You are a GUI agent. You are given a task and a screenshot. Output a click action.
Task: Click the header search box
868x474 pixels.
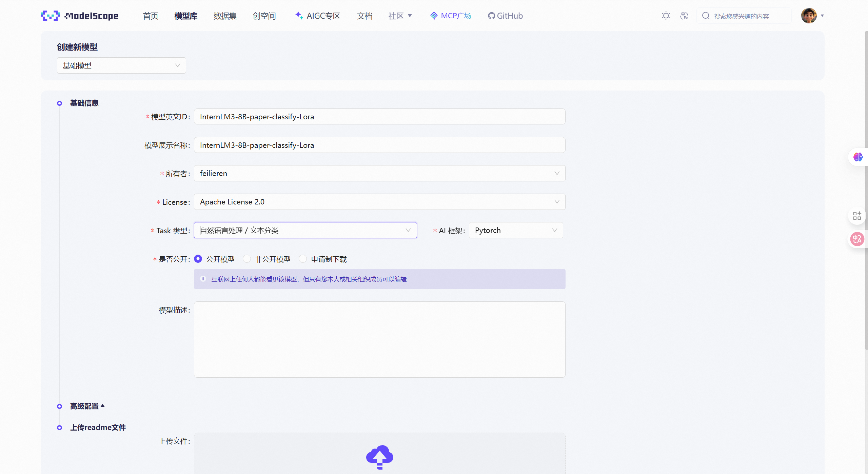pos(744,16)
